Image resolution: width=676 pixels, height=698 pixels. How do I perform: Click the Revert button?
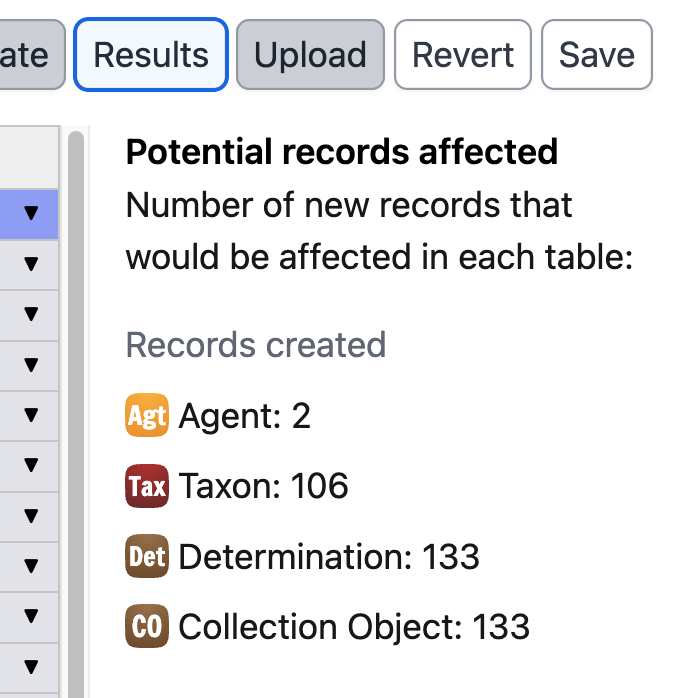pyautogui.click(x=463, y=54)
